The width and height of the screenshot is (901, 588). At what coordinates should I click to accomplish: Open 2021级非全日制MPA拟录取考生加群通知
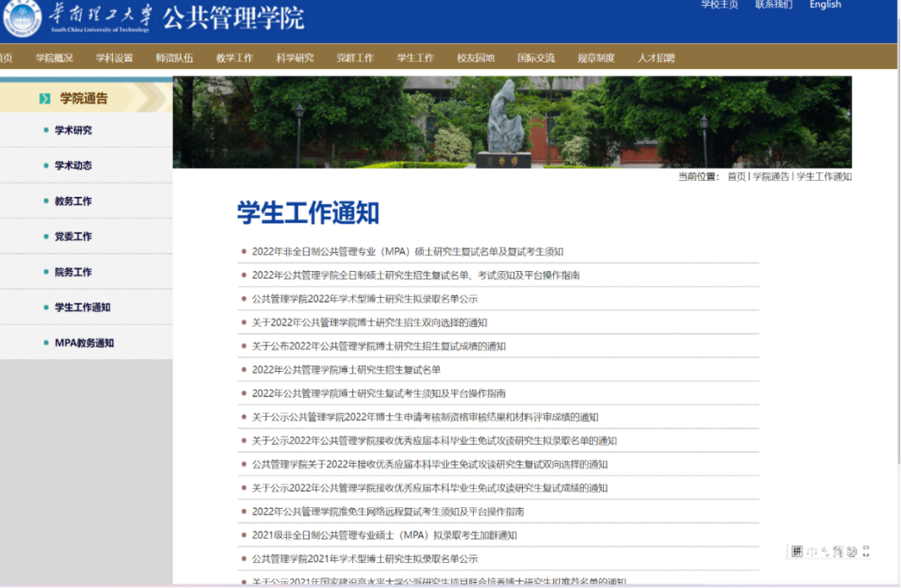pos(385,535)
